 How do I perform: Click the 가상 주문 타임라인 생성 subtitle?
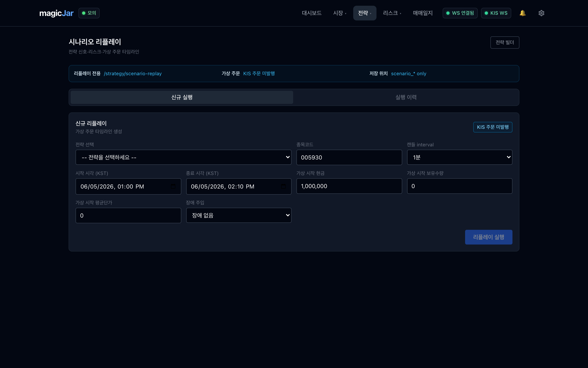pos(99,131)
